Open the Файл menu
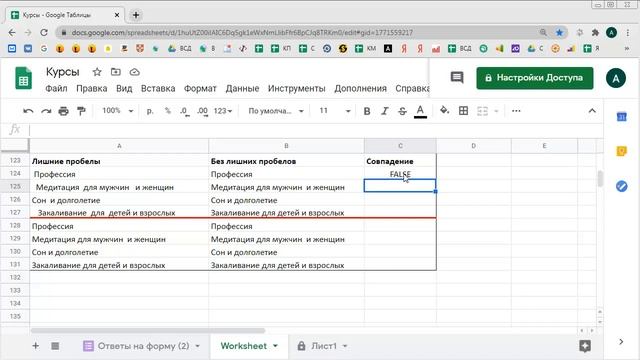This screenshot has width=640, height=360. 56,89
